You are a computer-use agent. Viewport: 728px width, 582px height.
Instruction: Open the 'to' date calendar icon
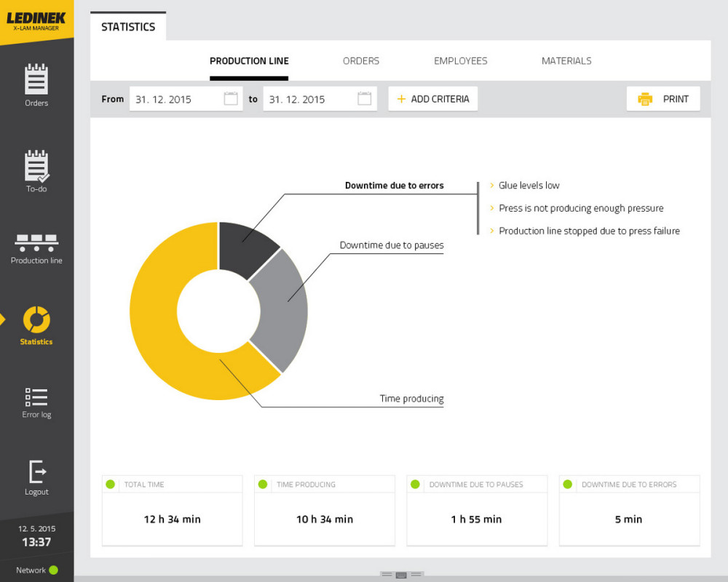[x=365, y=99]
